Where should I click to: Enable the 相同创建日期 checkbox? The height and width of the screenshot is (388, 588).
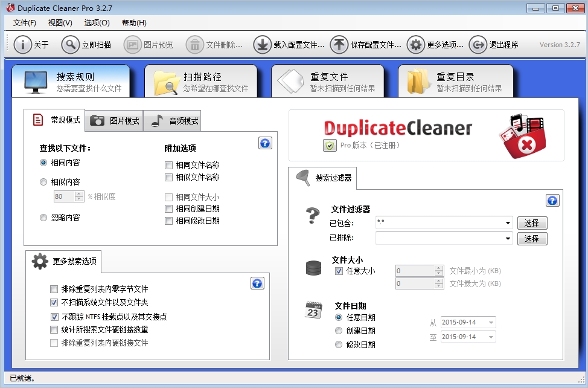pyautogui.click(x=169, y=209)
